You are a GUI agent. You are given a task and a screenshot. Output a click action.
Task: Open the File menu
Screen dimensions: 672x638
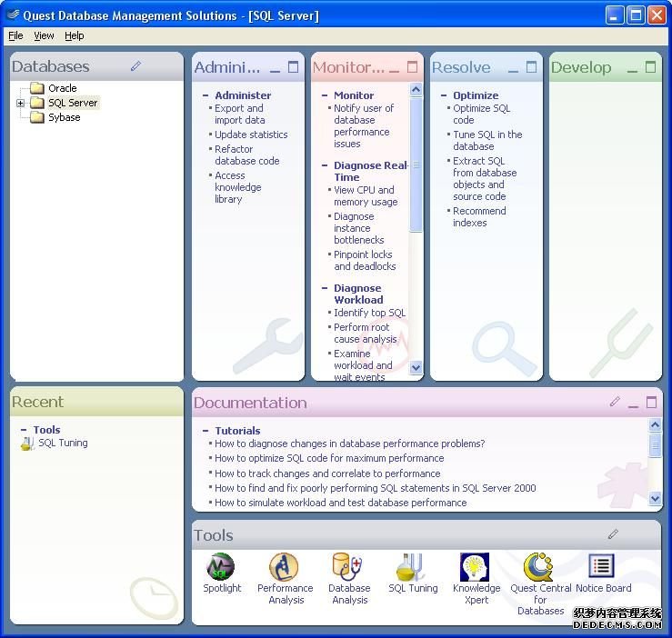tap(15, 35)
